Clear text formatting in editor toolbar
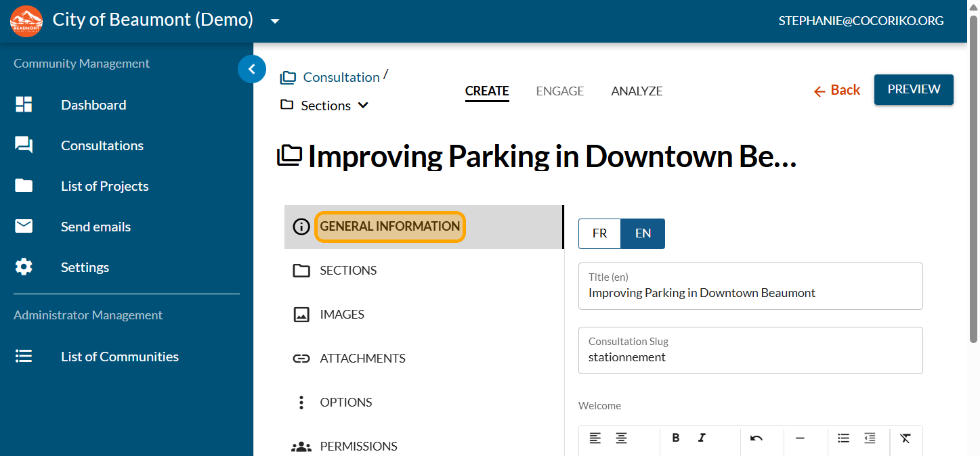Screen dimensions: 980x456 [906, 438]
